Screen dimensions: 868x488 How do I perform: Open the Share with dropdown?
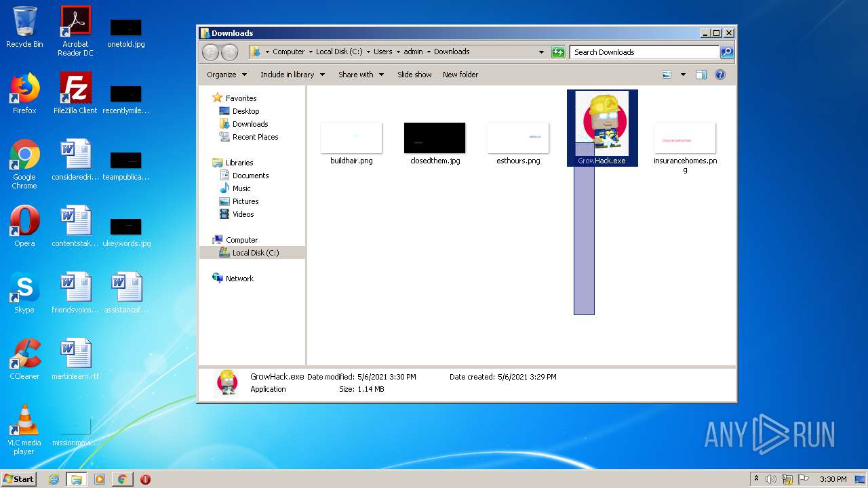(x=361, y=75)
